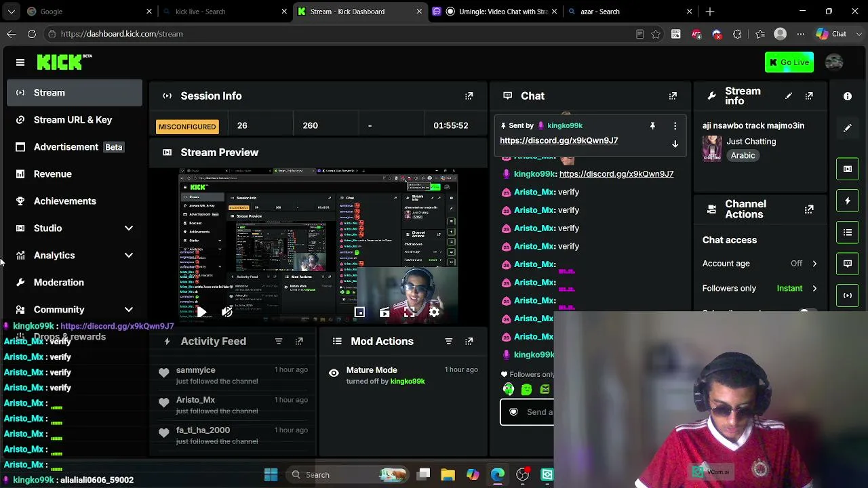Expand the pinned message with down arrow
Screen dimensions: 868x488
675,144
